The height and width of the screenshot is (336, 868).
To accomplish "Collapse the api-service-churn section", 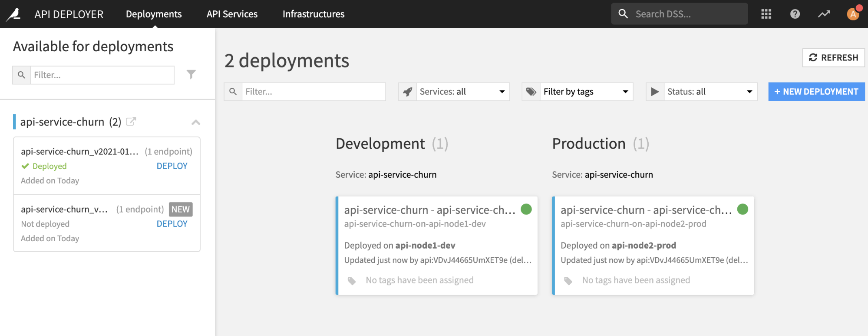I will (196, 122).
